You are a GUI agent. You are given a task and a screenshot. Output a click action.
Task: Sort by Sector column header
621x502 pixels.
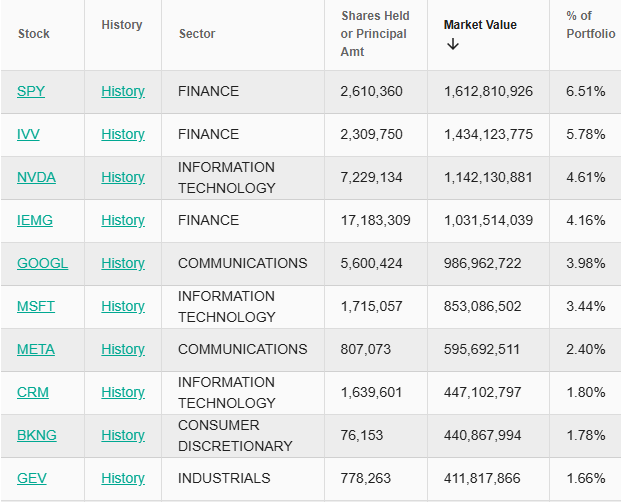tap(197, 34)
